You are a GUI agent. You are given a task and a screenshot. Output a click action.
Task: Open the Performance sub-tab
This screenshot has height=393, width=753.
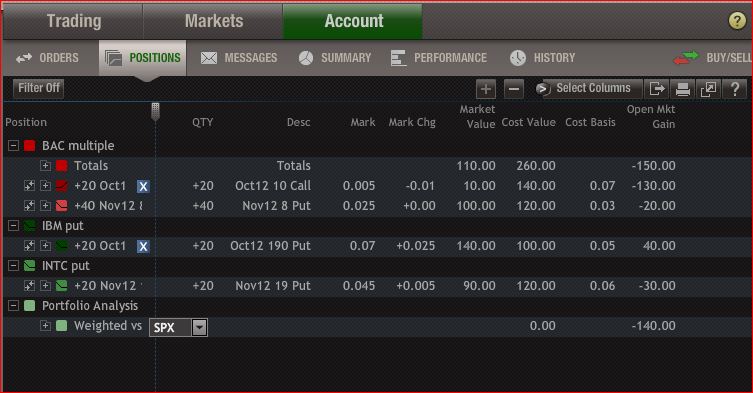pos(439,58)
